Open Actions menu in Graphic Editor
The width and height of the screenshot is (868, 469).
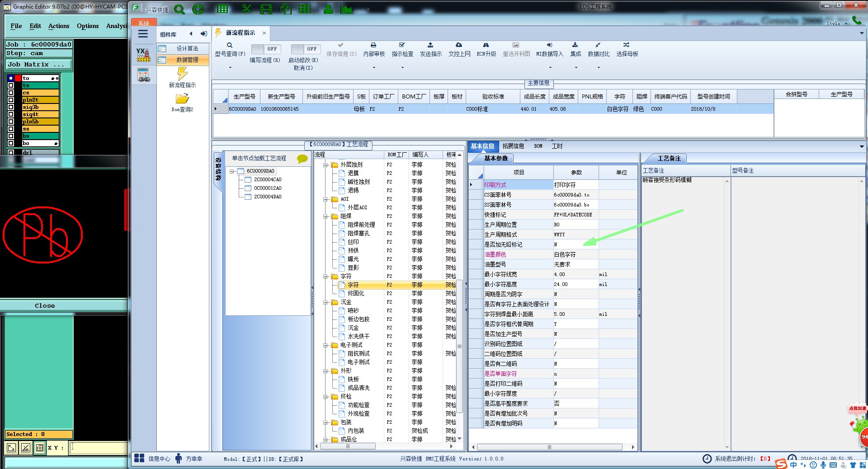[x=59, y=26]
